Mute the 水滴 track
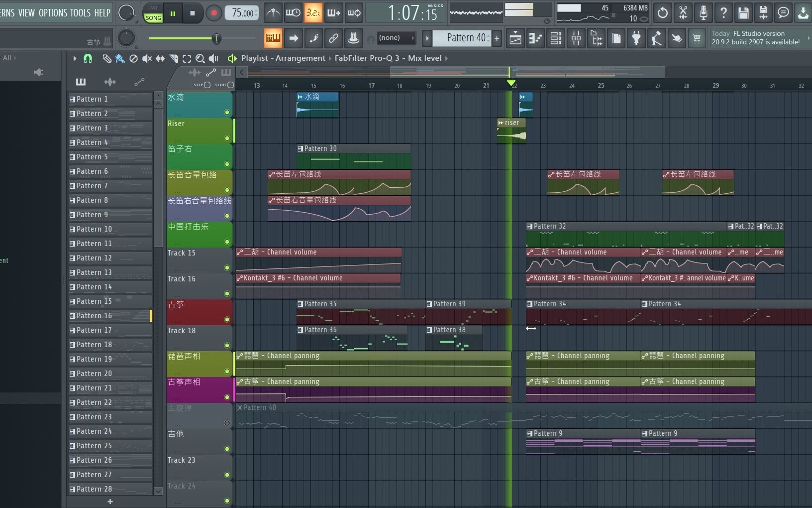 [227, 113]
